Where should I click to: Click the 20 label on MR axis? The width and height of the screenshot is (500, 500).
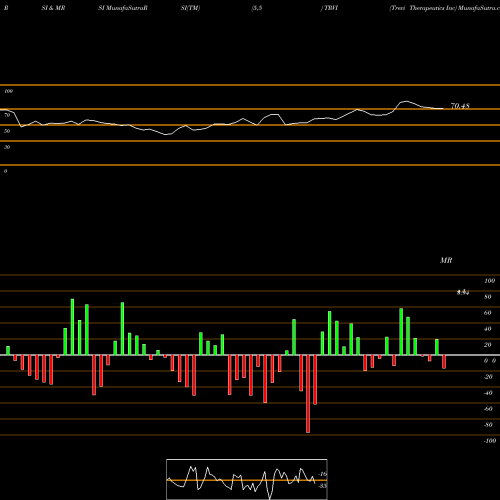(x=488, y=345)
